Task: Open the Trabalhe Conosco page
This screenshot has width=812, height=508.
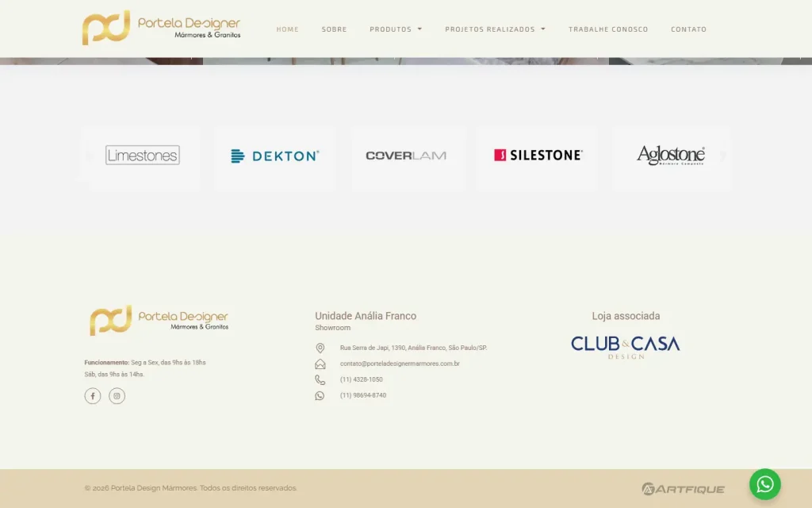Action: tap(608, 29)
